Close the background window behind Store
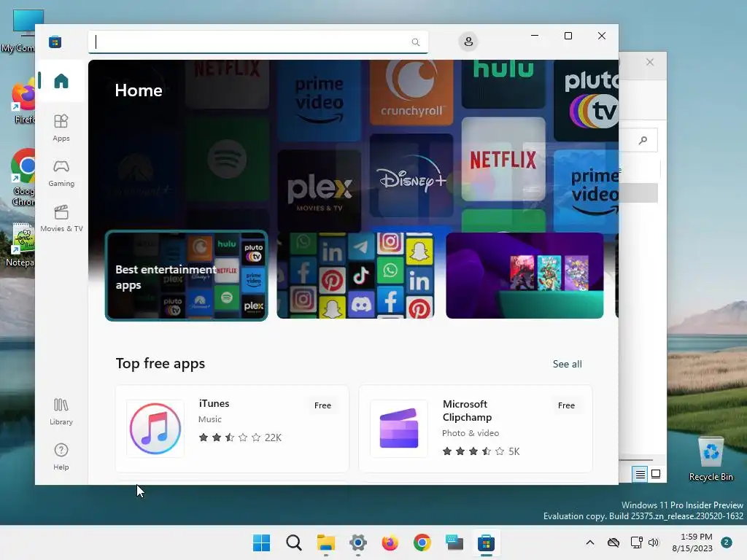Screen dimensions: 747x560 point(650,63)
